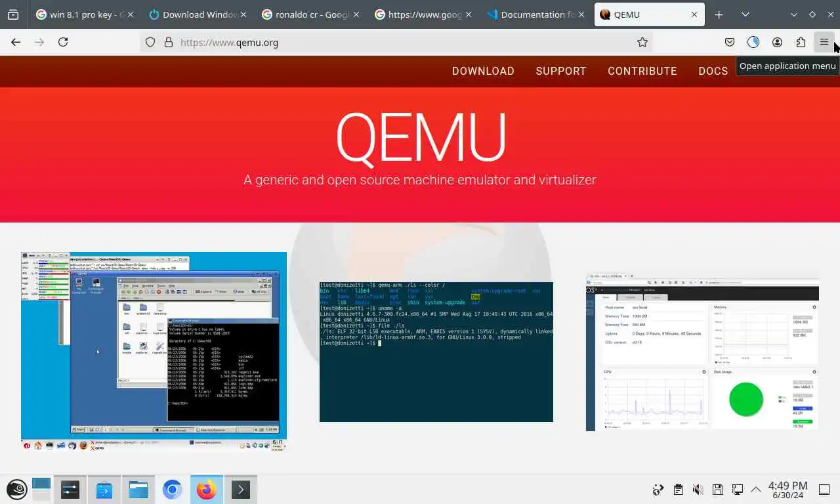View site security padlock information
This screenshot has height=504, width=840.
tap(168, 42)
